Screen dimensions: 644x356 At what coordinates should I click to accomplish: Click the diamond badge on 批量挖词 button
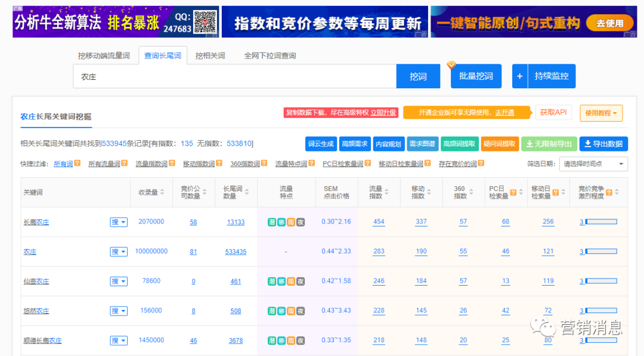(x=451, y=65)
